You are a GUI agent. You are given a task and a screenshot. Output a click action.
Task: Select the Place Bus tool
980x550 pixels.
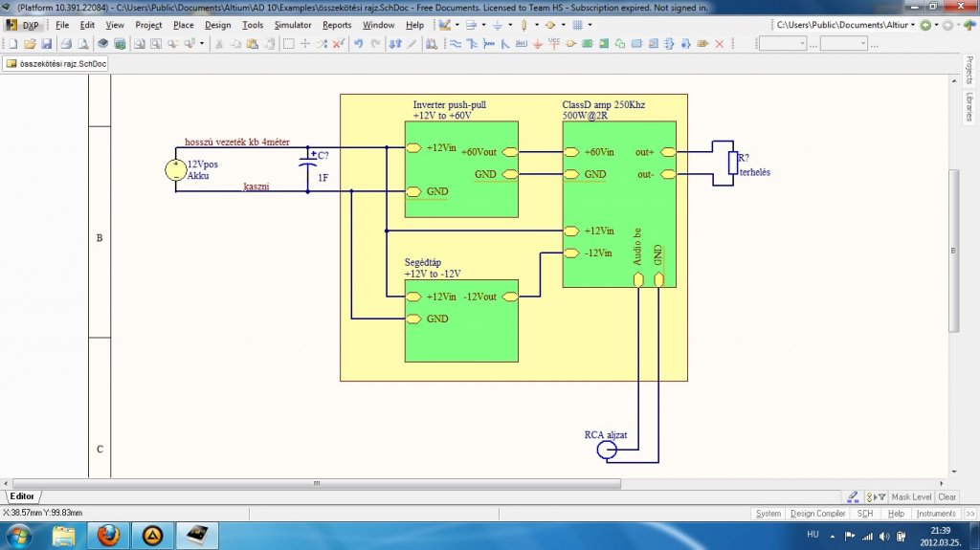click(472, 44)
